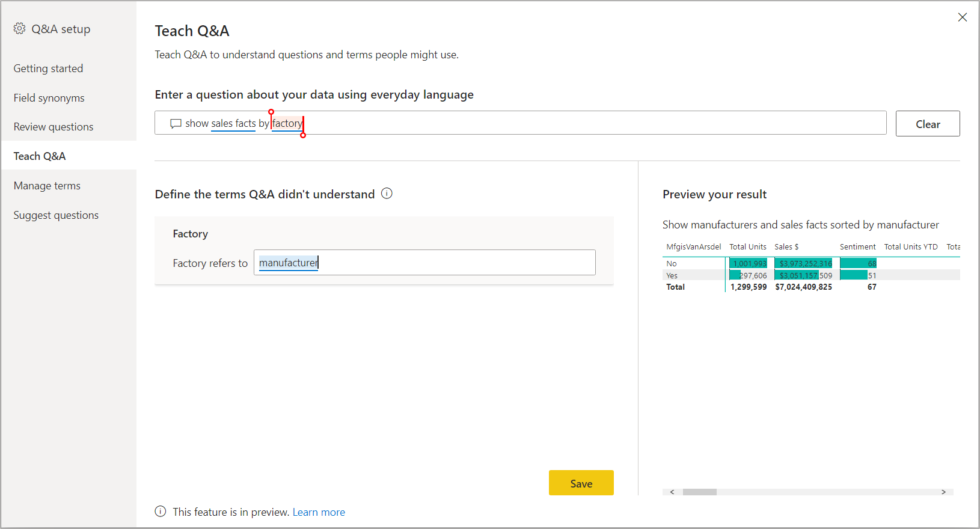Go to Review questions
The width and height of the screenshot is (980, 529).
click(54, 127)
